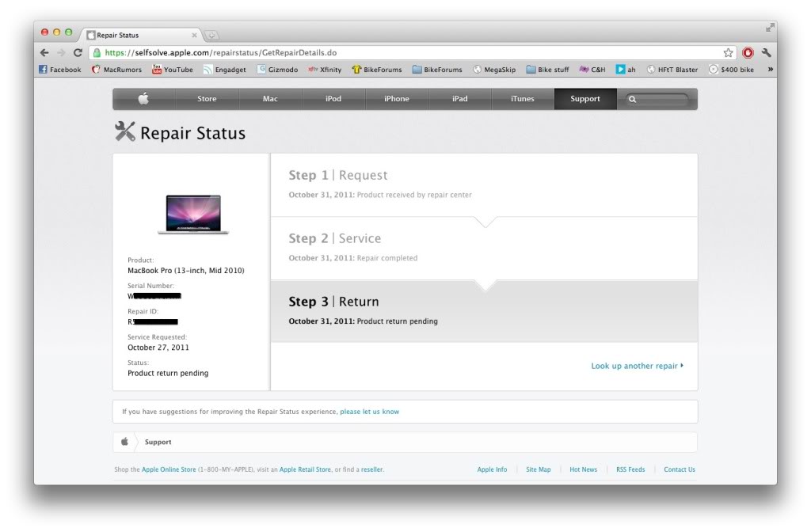
Task: Open the C&H bookmark
Action: pyautogui.click(x=592, y=70)
